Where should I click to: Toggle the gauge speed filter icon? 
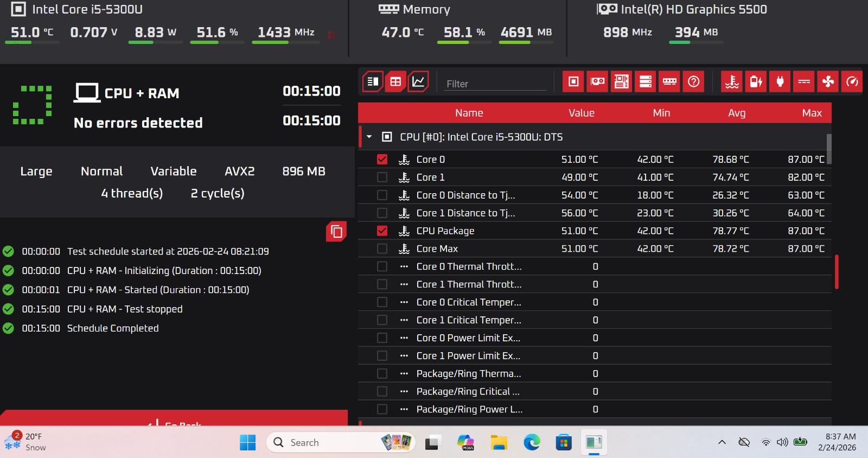pyautogui.click(x=852, y=81)
